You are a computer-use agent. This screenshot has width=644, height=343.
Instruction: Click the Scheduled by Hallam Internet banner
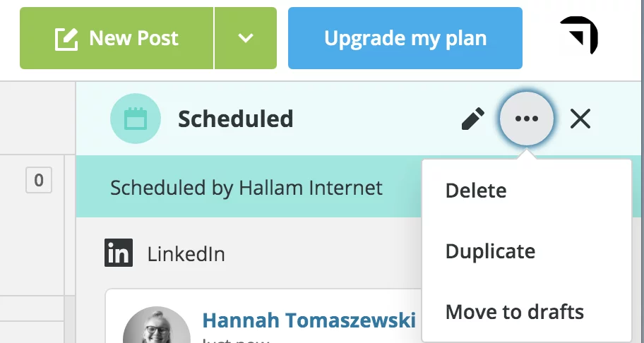click(x=246, y=188)
